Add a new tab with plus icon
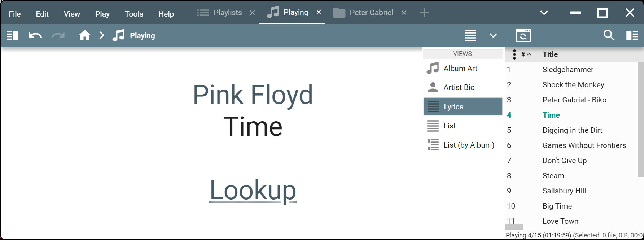 pyautogui.click(x=424, y=13)
